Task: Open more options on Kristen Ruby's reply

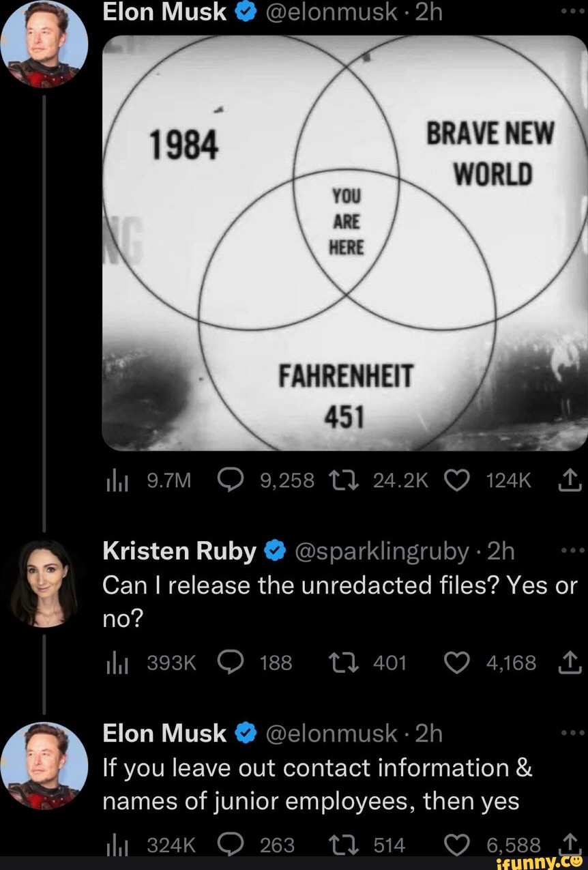Action: (x=573, y=549)
